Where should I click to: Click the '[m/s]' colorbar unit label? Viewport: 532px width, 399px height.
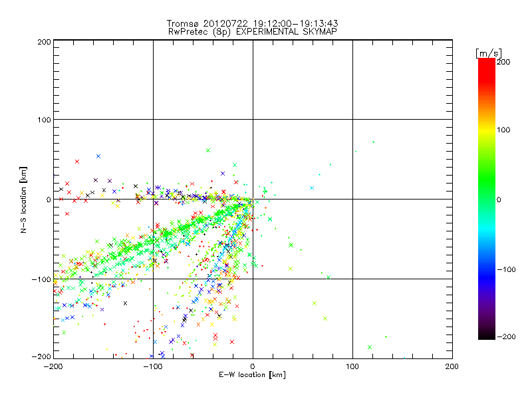pyautogui.click(x=489, y=53)
